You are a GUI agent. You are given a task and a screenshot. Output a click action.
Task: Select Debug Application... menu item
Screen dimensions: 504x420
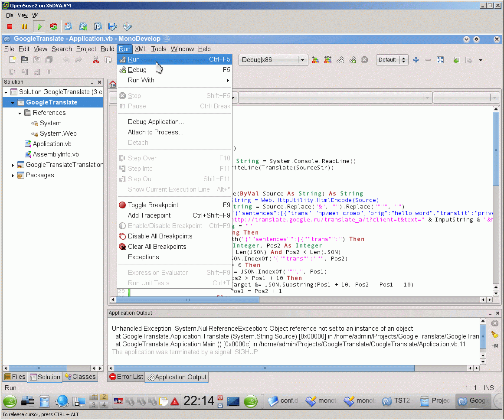[x=174, y=122]
